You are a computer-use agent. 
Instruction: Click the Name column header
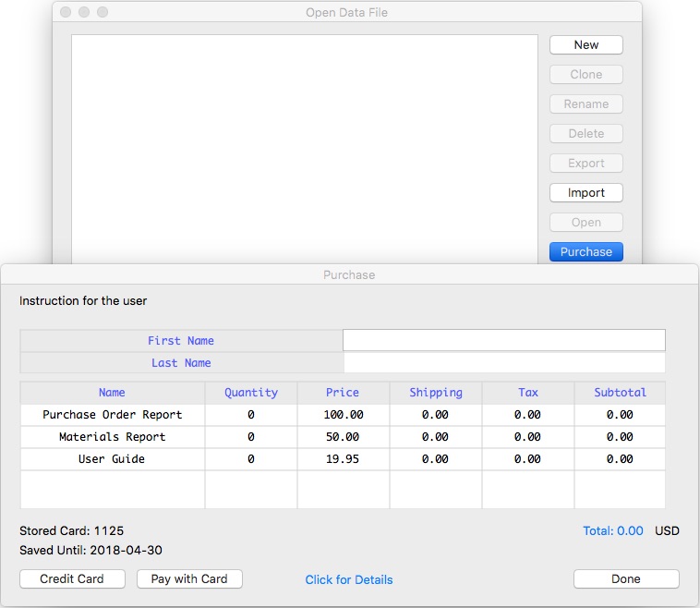click(x=112, y=393)
